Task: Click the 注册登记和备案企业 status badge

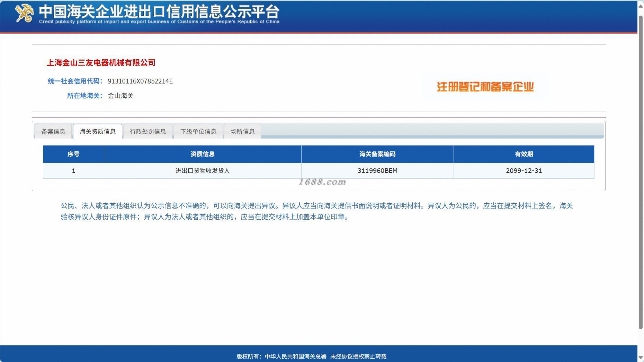Action: coord(485,87)
